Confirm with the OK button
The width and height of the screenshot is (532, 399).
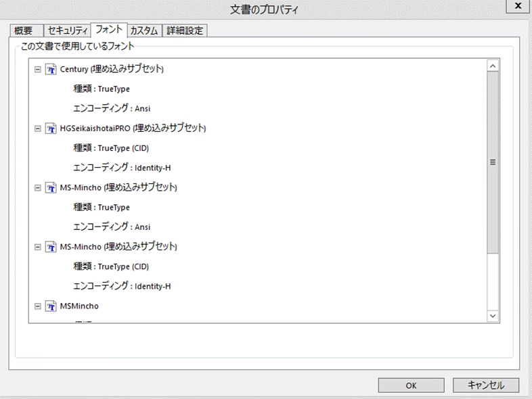[412, 385]
